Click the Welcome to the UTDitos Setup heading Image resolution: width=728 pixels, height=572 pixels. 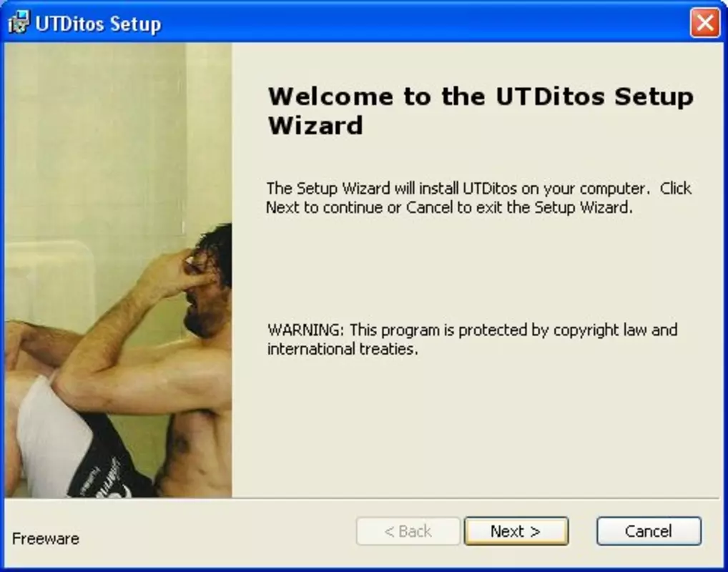[x=481, y=111]
